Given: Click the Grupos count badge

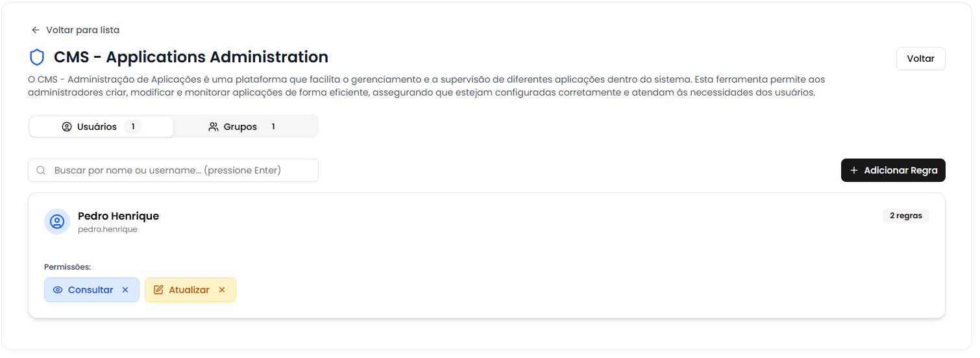Looking at the screenshot, I should pyautogui.click(x=273, y=127).
